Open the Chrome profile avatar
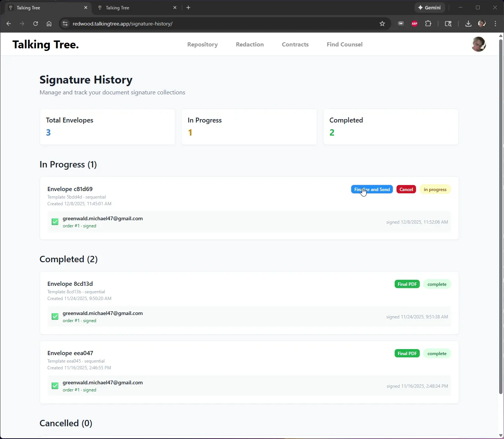 click(482, 24)
